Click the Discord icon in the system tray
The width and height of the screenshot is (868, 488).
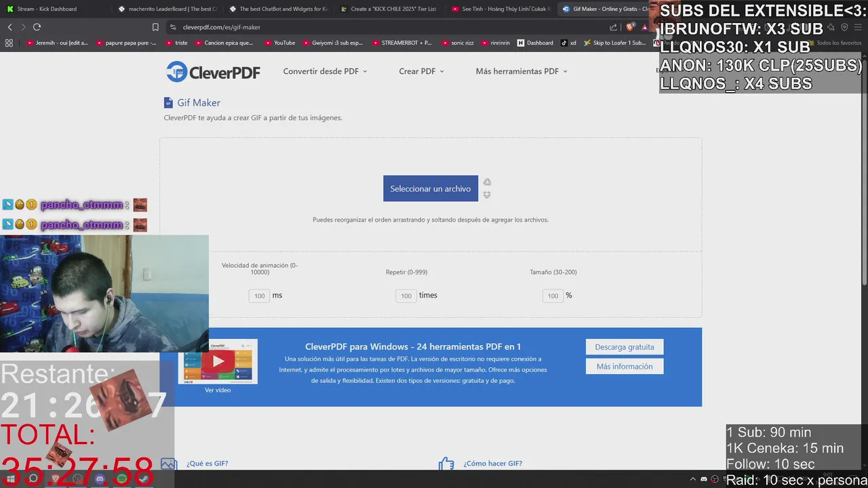pyautogui.click(x=703, y=479)
